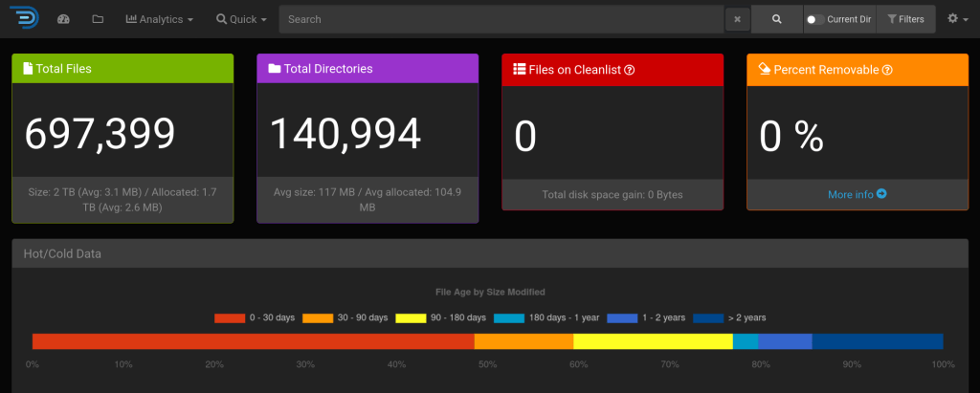The width and height of the screenshot is (980, 393).
Task: Expand the Quick search dropdown
Action: pyautogui.click(x=241, y=19)
